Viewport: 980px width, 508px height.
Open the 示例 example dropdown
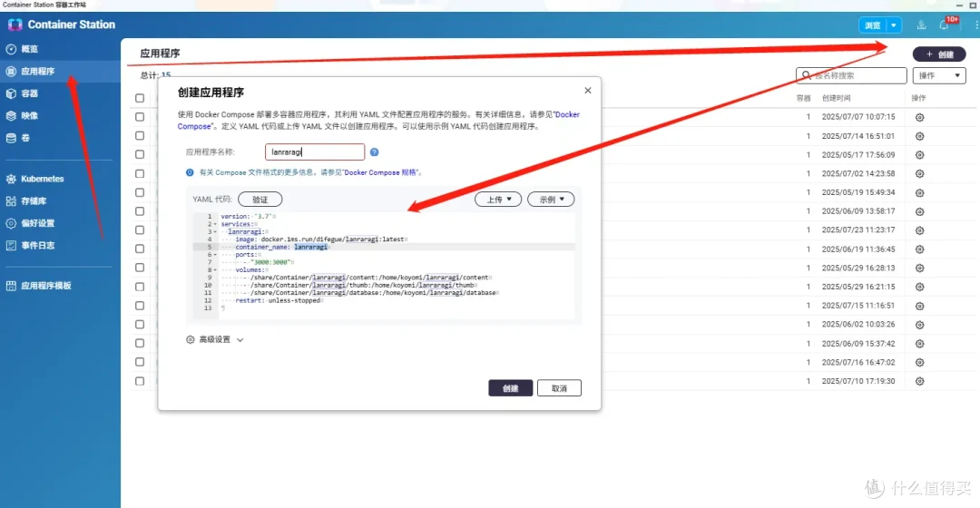point(552,200)
